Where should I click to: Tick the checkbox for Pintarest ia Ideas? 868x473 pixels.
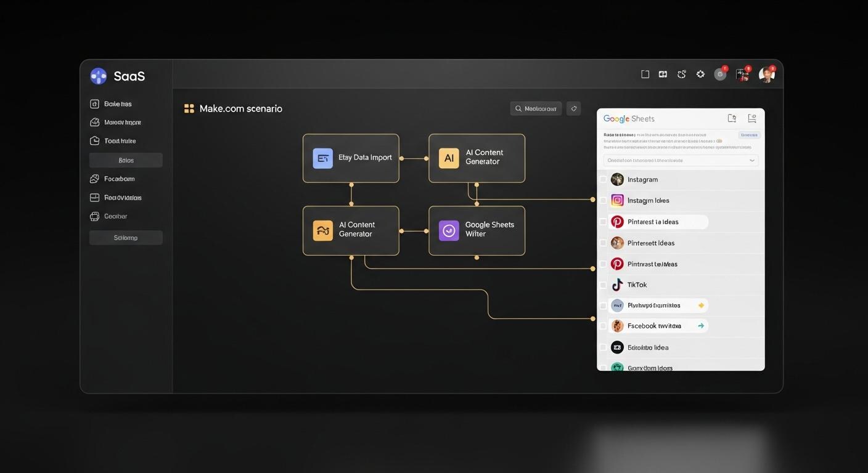(x=603, y=222)
